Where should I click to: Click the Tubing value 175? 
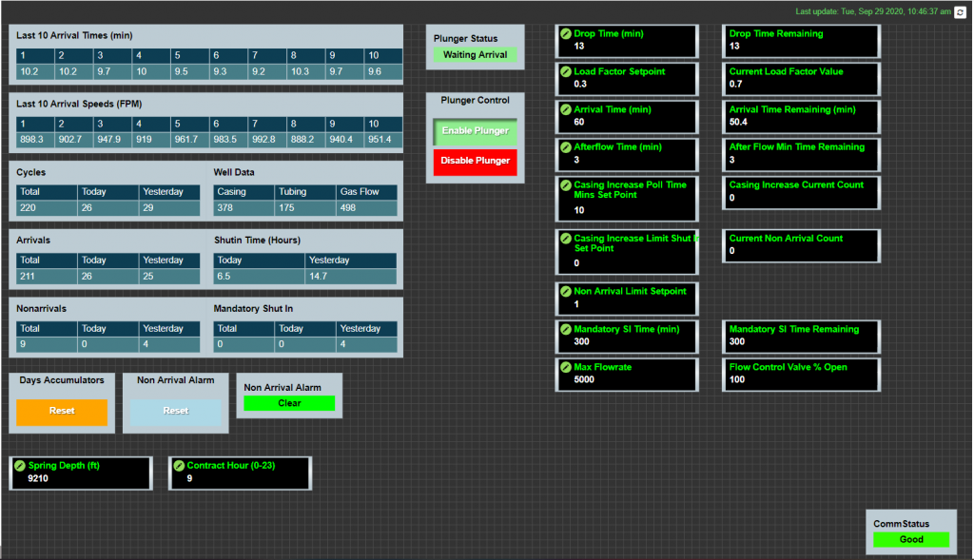pos(305,208)
